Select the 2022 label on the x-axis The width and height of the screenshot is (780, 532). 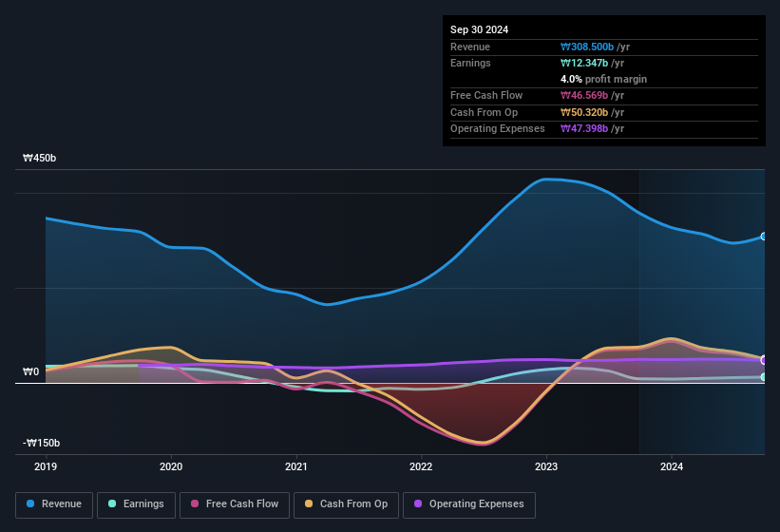pyautogui.click(x=421, y=466)
